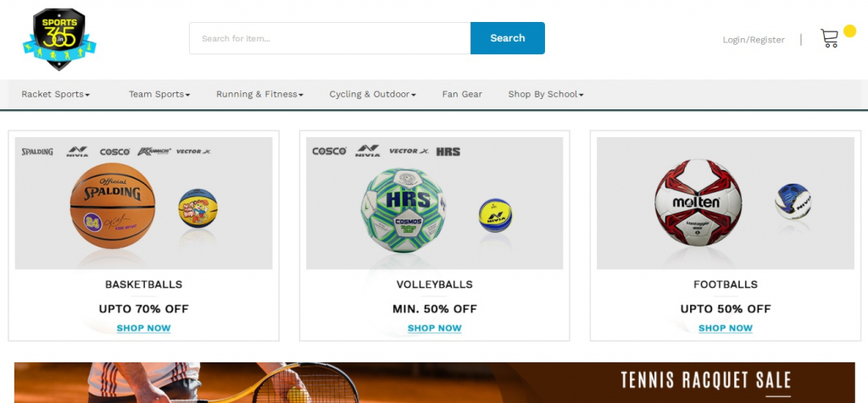Select the Molten football image
Viewport: 868px width, 403px height.
pyautogui.click(x=698, y=203)
